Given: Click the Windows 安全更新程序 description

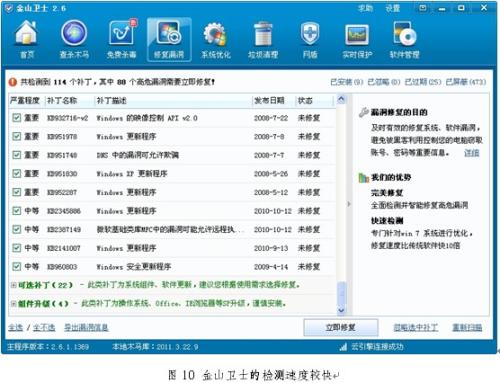Looking at the screenshot, I should [134, 267].
